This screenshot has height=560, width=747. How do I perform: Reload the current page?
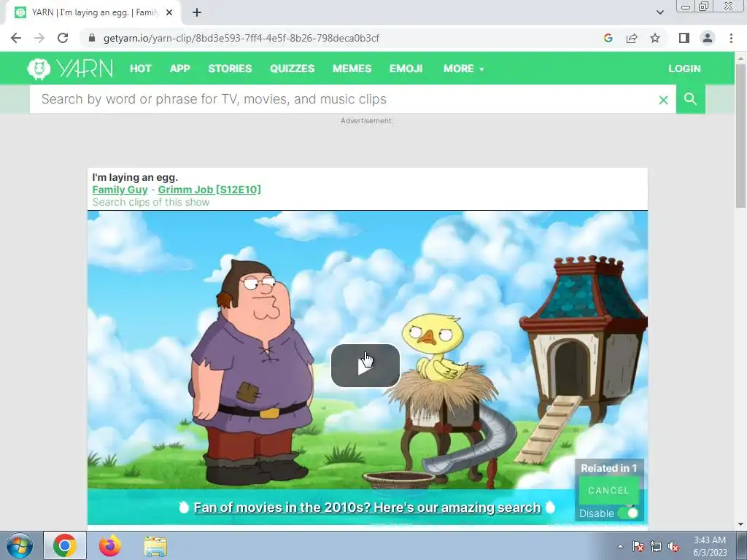click(x=63, y=38)
